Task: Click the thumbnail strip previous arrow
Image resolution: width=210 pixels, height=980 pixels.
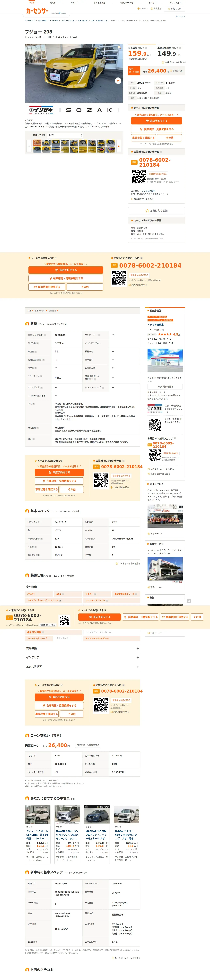Action: tap(29, 146)
